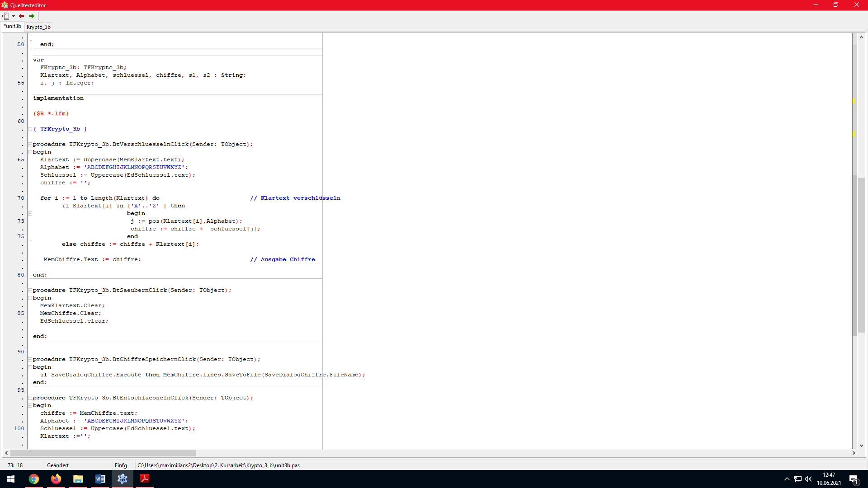Viewport: 868px width, 488px height.
Task: Select the *unit3b tab
Action: coord(13,27)
